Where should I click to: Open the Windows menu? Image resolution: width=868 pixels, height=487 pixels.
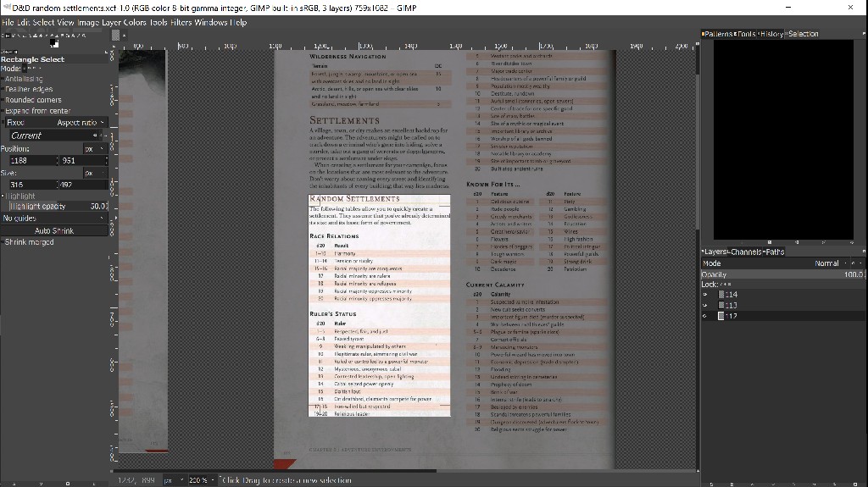pyautogui.click(x=210, y=23)
